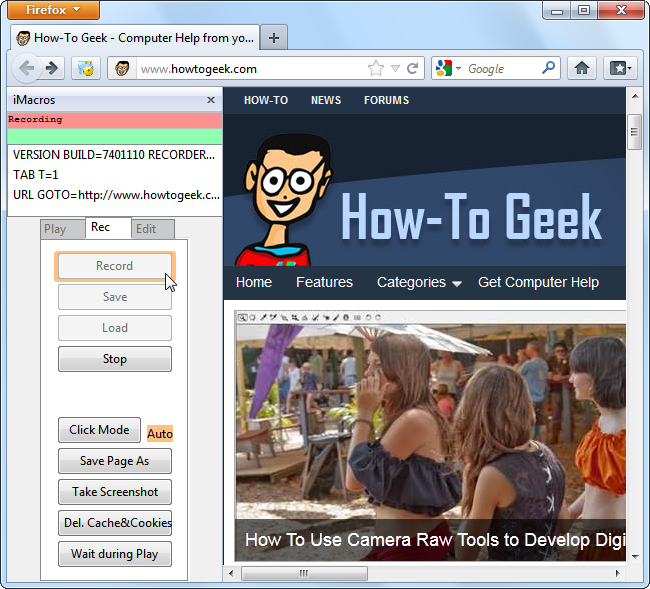Open a new tab with plus icon
This screenshot has height=589, width=650.
pos(274,38)
